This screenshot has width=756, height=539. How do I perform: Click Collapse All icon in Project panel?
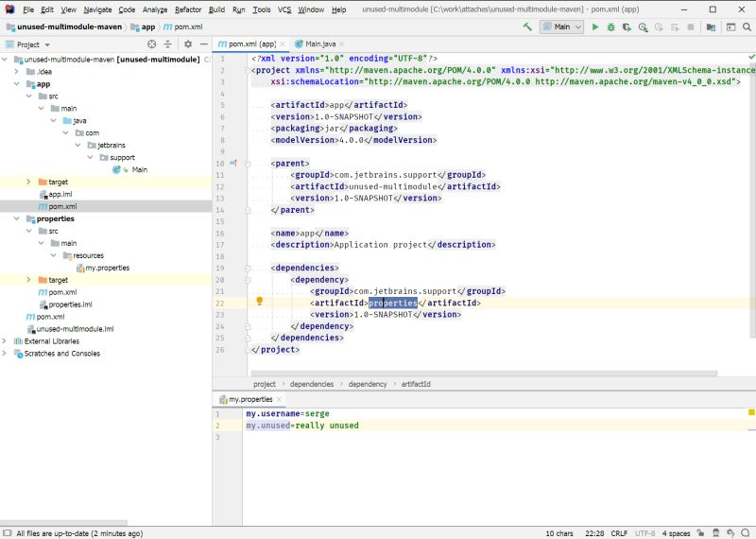click(x=168, y=44)
